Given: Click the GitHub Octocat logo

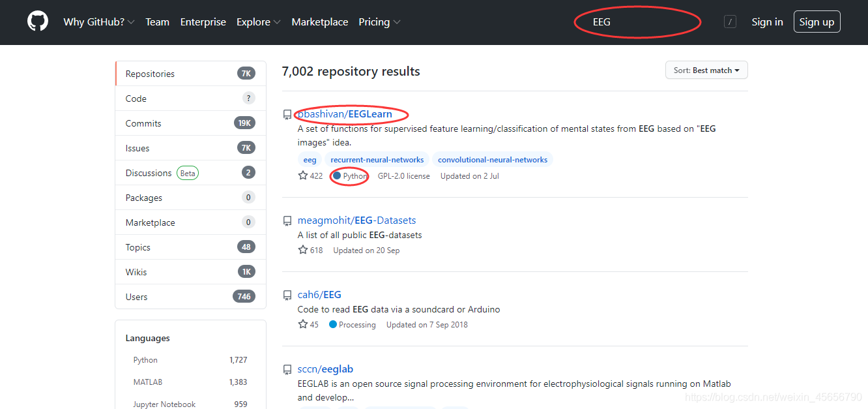Looking at the screenshot, I should (38, 22).
